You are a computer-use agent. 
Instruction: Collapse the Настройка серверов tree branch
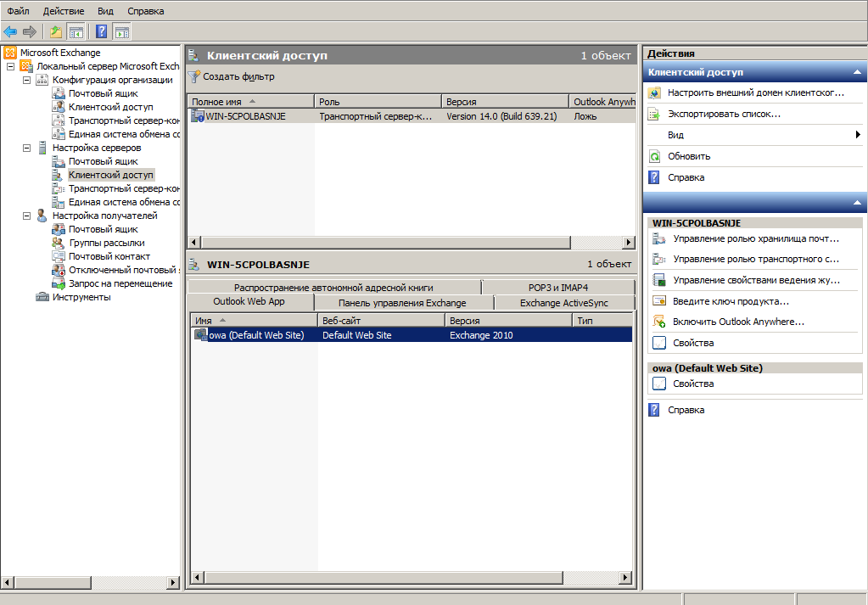click(x=26, y=148)
